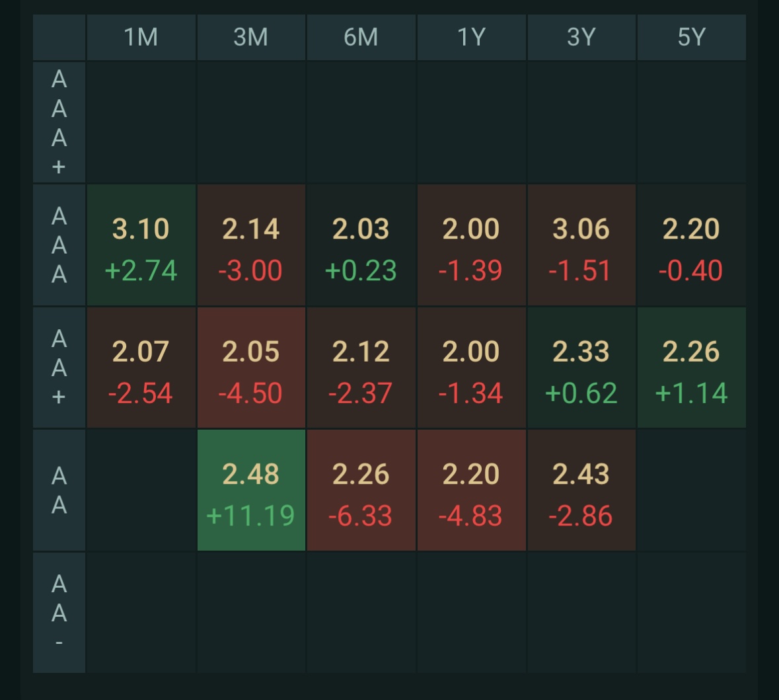This screenshot has width=779, height=700.
Task: Open the AAA 1M cell showing 3.10
Action: (141, 245)
